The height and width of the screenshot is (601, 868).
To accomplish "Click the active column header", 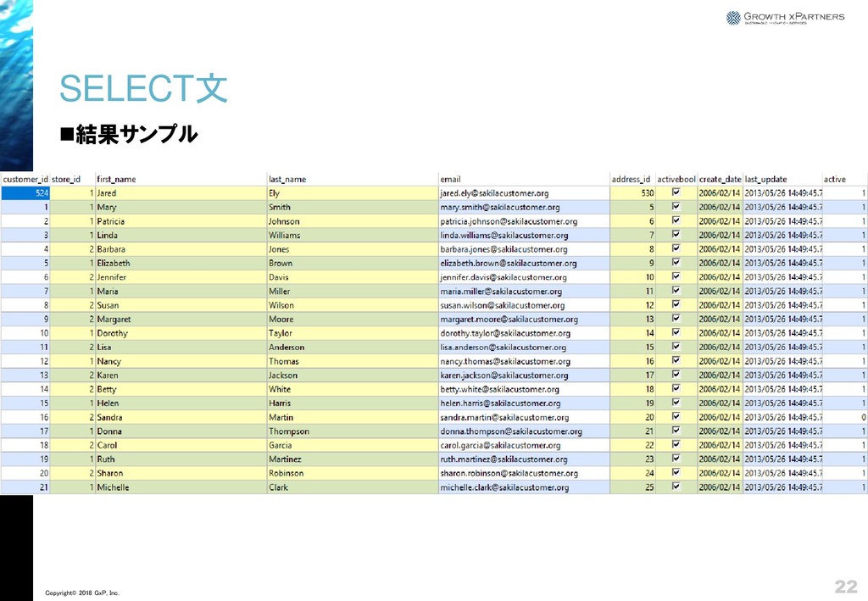I will click(x=845, y=180).
